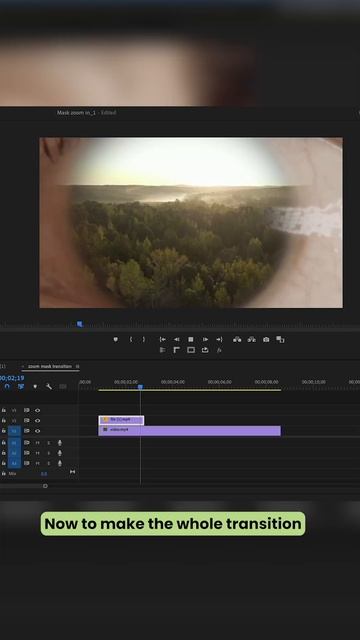The width and height of the screenshot is (360, 640).
Task: Click the Mix volume value 0.0
Action: pyautogui.click(x=44, y=474)
